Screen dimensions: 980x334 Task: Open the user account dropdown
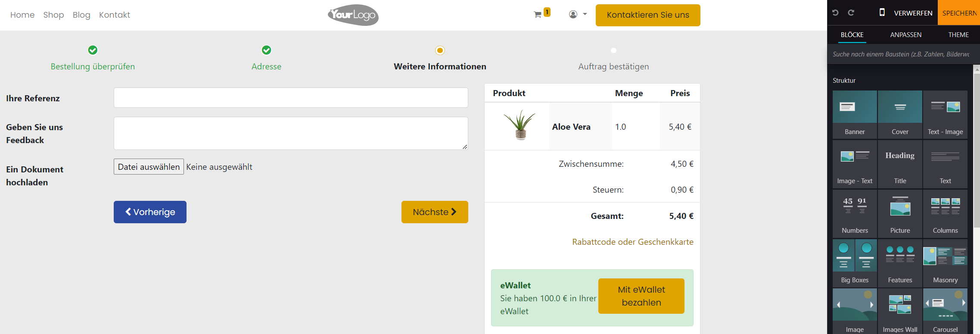click(x=578, y=14)
